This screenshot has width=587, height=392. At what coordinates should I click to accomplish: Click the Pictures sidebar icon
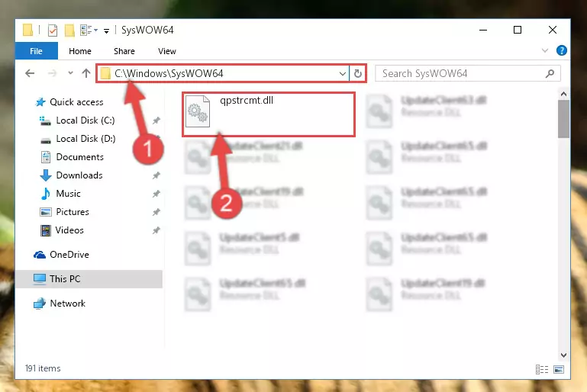pos(46,212)
